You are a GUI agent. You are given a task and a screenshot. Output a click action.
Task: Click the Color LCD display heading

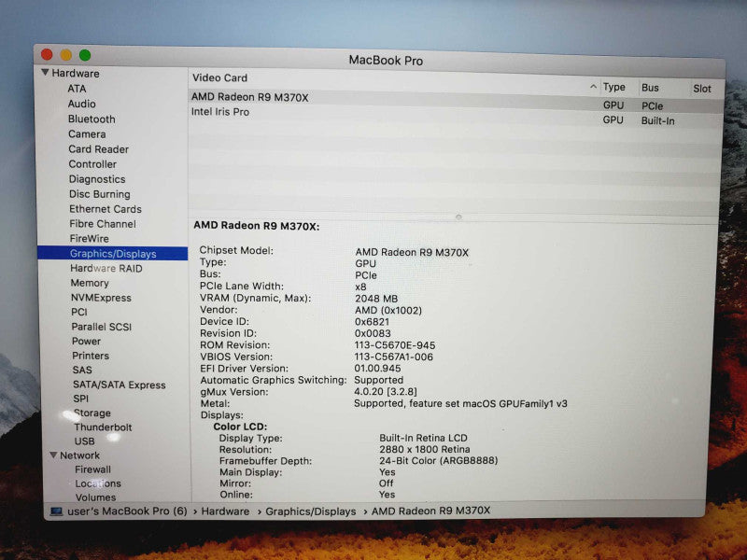240,427
